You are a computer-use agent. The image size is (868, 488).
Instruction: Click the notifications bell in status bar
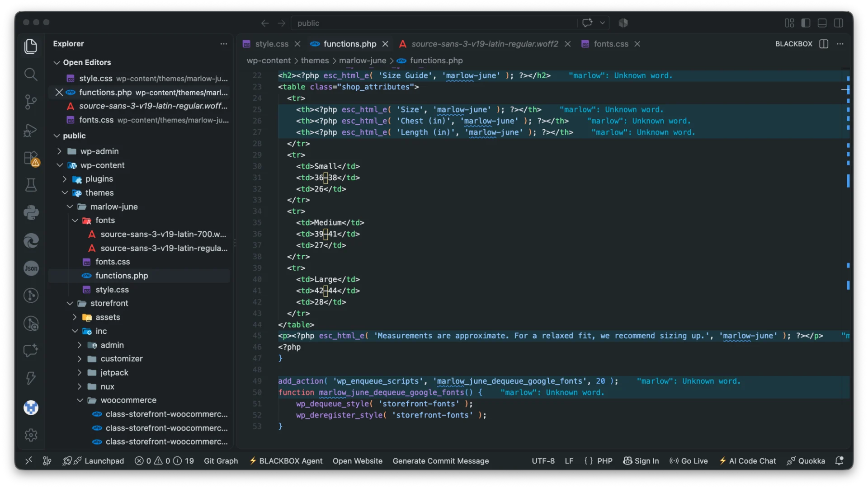click(x=839, y=460)
